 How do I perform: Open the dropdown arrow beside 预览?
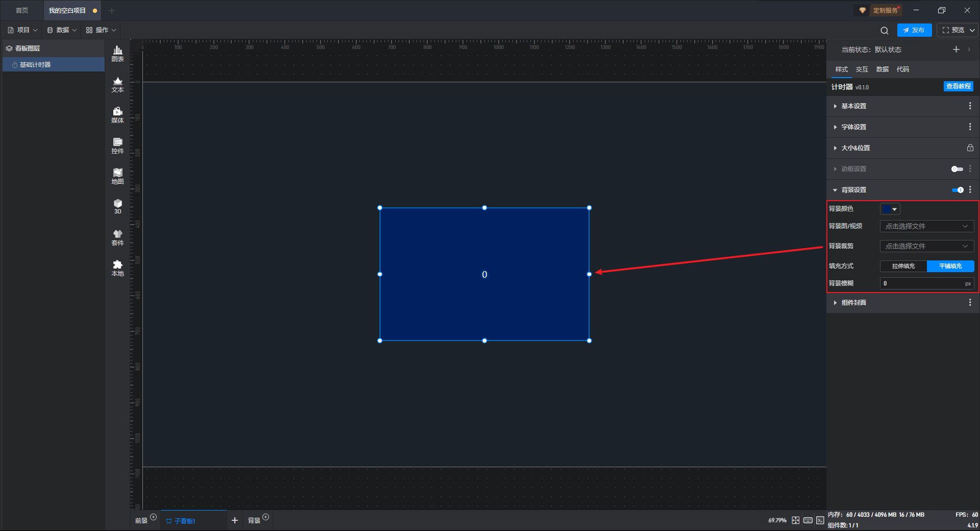pos(972,30)
